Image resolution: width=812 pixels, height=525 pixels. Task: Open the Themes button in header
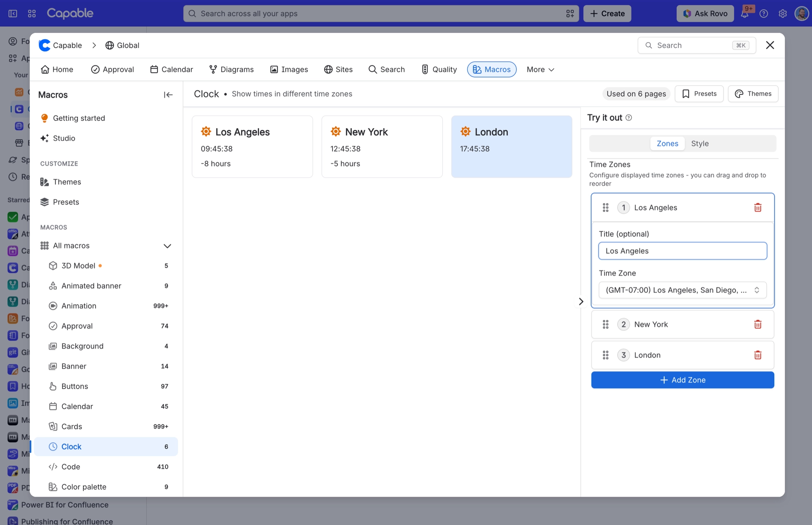[x=753, y=94]
